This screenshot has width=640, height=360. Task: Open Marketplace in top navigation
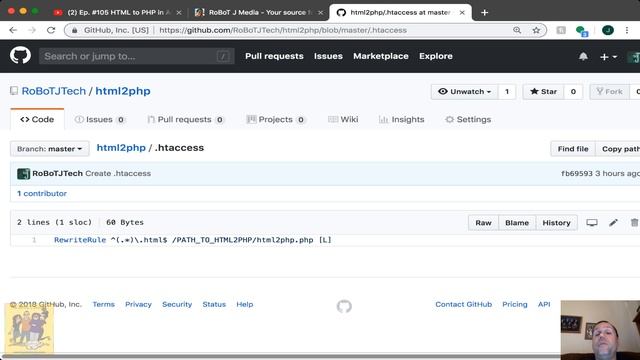[x=381, y=56]
